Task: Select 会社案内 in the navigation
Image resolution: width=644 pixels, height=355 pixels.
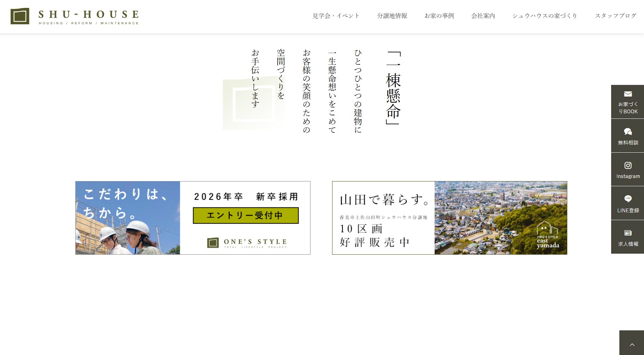Action: coord(483,16)
